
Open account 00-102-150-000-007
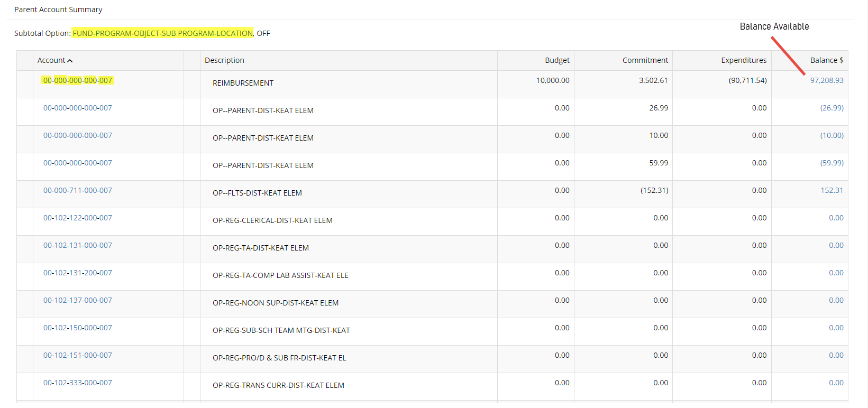[x=78, y=328]
